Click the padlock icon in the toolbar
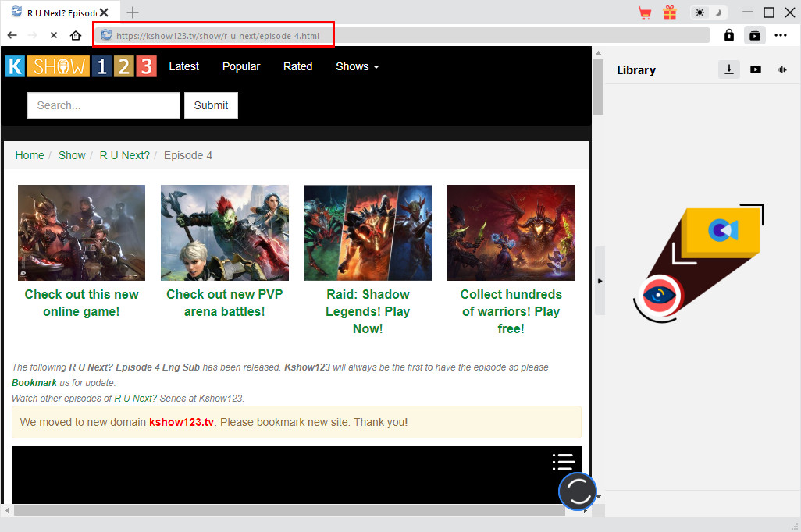This screenshot has height=532, width=801. pyautogui.click(x=728, y=35)
